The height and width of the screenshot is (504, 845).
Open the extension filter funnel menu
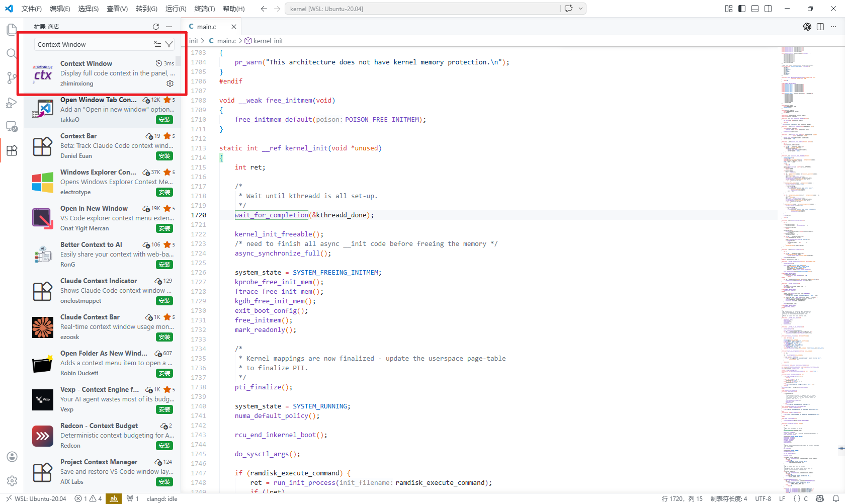click(169, 44)
